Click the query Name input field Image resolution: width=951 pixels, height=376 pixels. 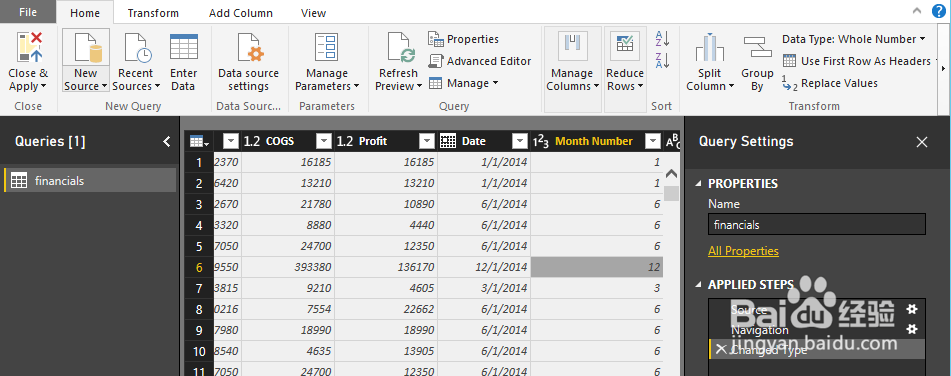(816, 224)
